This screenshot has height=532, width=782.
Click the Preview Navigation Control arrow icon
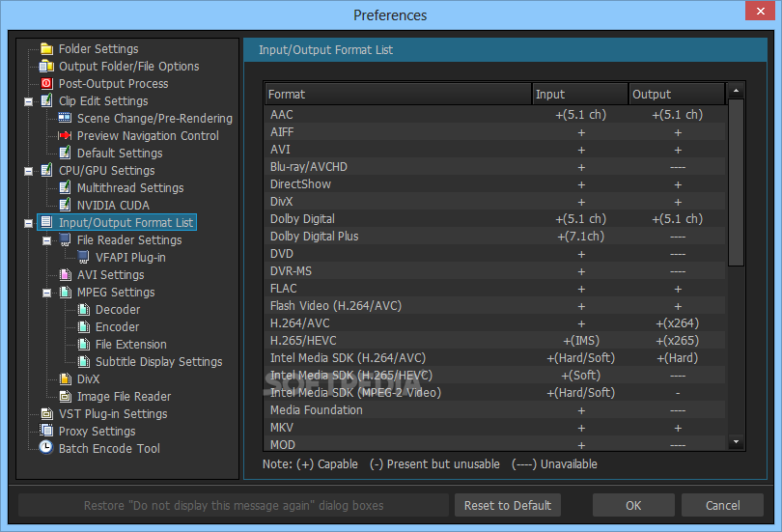click(x=65, y=135)
